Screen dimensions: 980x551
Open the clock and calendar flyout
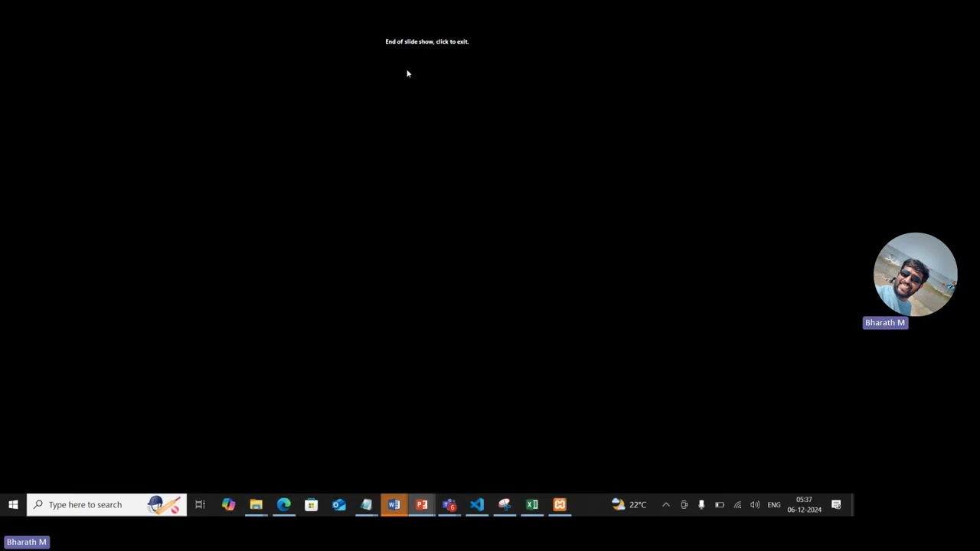[804, 504]
